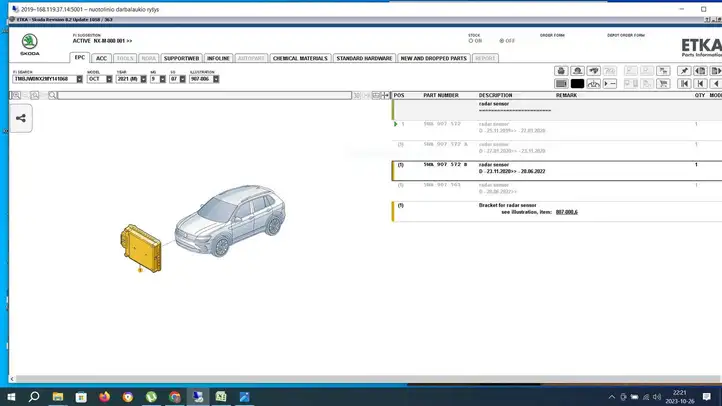Open the shopping cart order icon
Image resolution: width=722 pixels, height=406 pixels.
(x=664, y=84)
